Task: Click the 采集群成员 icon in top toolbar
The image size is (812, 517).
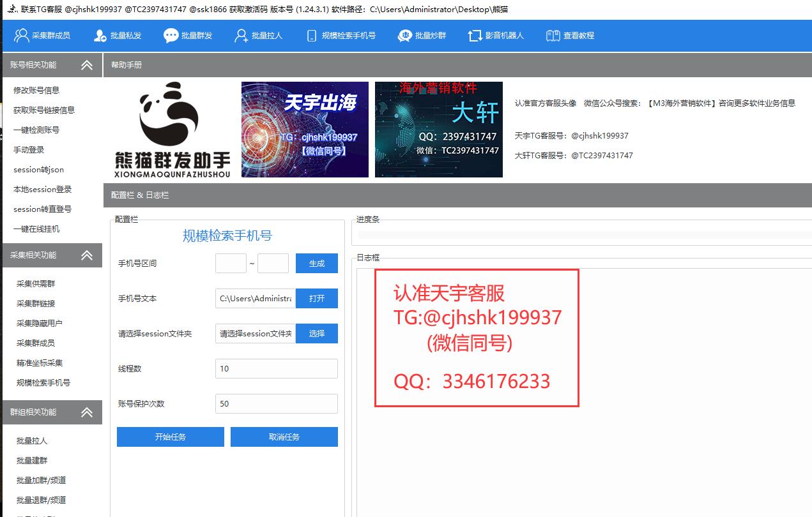Action: (22, 36)
